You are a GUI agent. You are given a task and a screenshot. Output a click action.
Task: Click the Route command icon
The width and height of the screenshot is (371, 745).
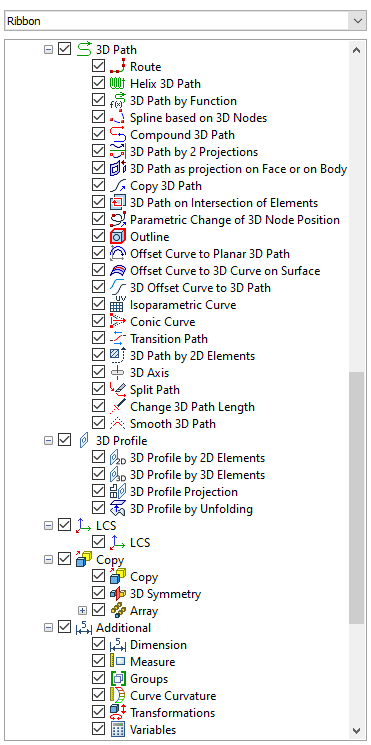coord(117,67)
